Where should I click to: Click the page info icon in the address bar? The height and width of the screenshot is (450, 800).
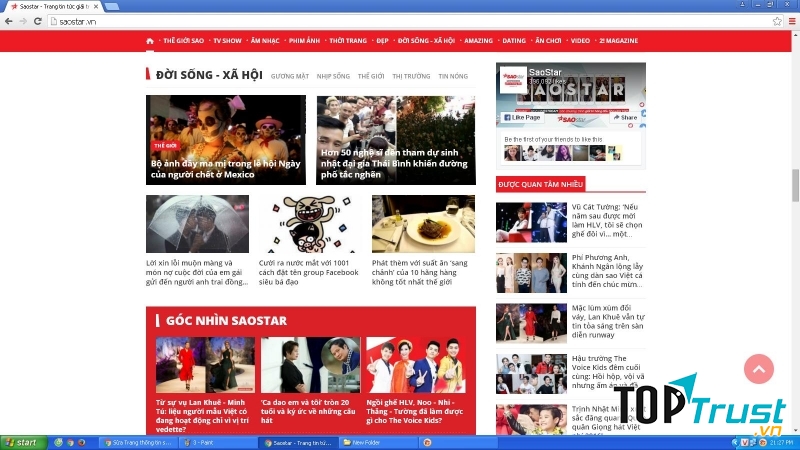click(54, 21)
